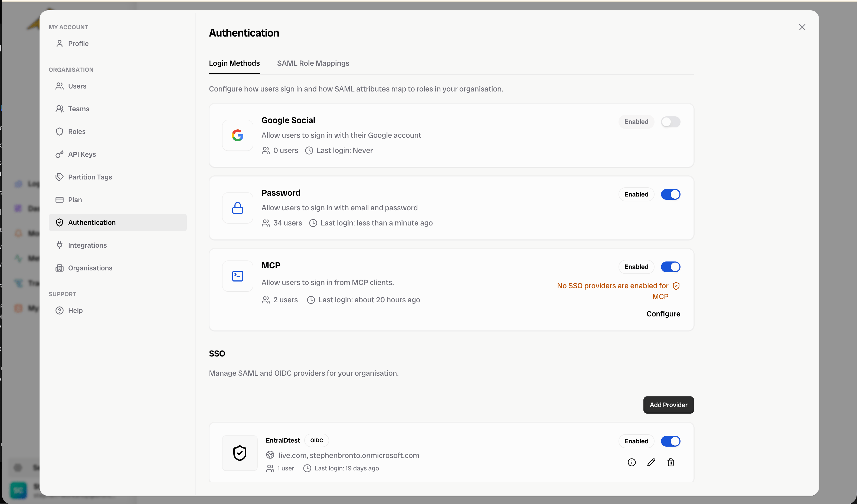Click 'Last login: Never' text

(345, 150)
